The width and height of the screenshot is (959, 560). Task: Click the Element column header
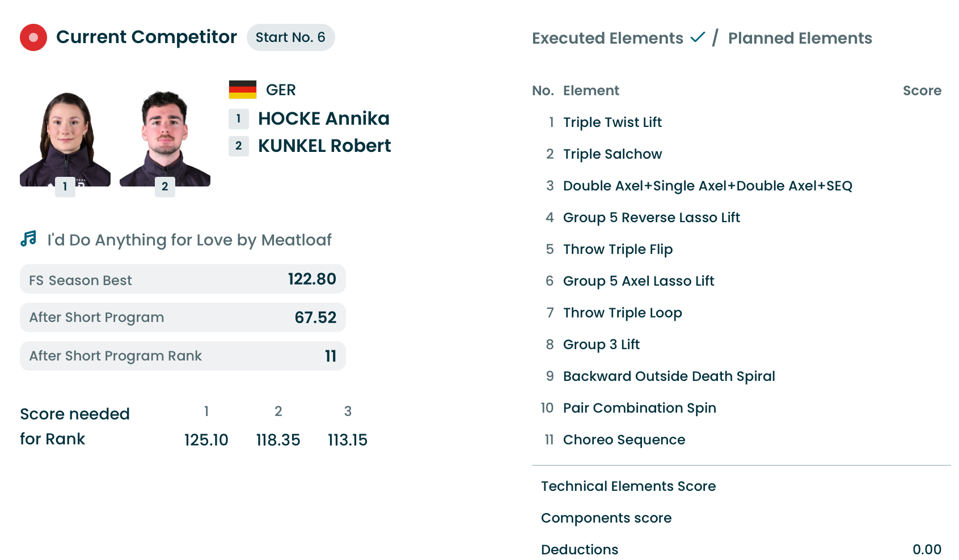(x=591, y=91)
